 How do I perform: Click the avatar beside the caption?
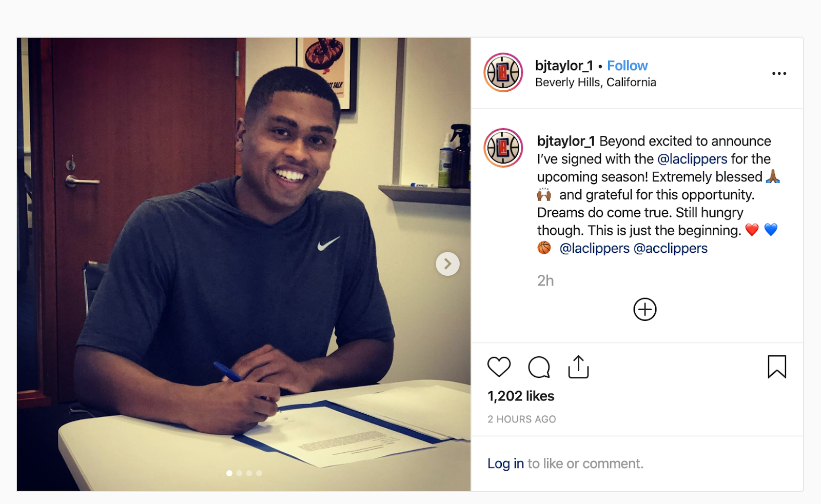click(x=503, y=148)
